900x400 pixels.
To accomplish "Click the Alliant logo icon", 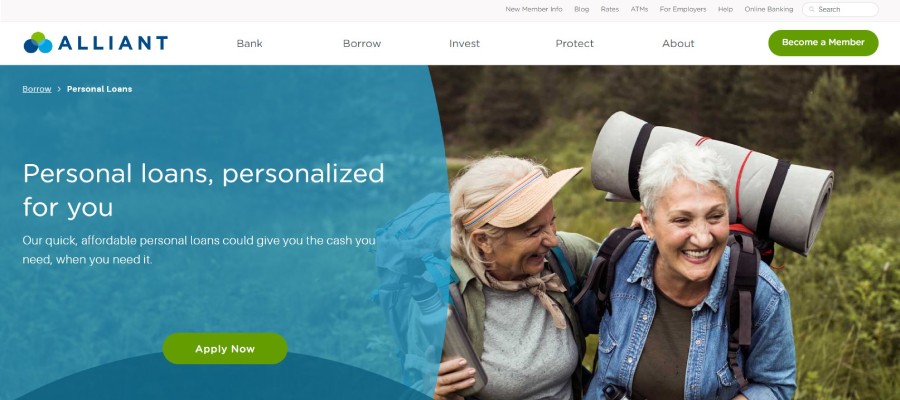I will 38,43.
